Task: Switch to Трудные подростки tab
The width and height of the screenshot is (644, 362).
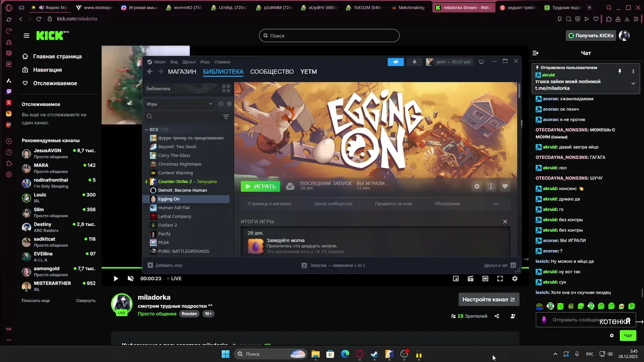Action: pyautogui.click(x=562, y=8)
